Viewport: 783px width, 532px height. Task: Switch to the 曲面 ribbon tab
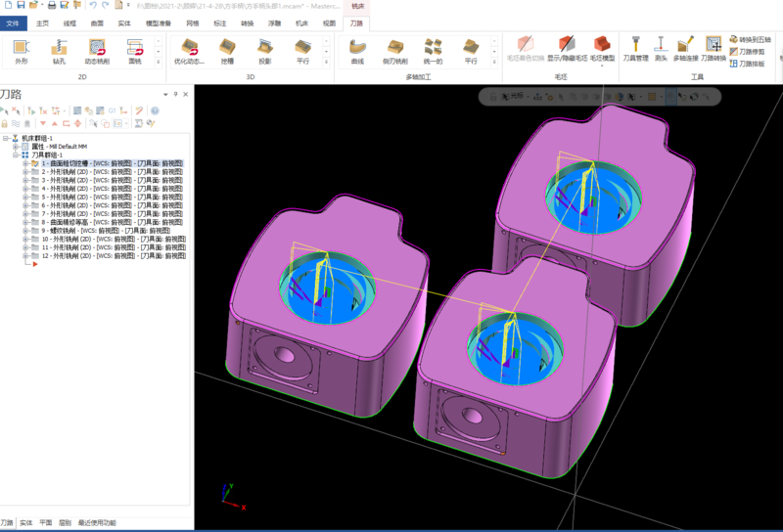coord(97,22)
